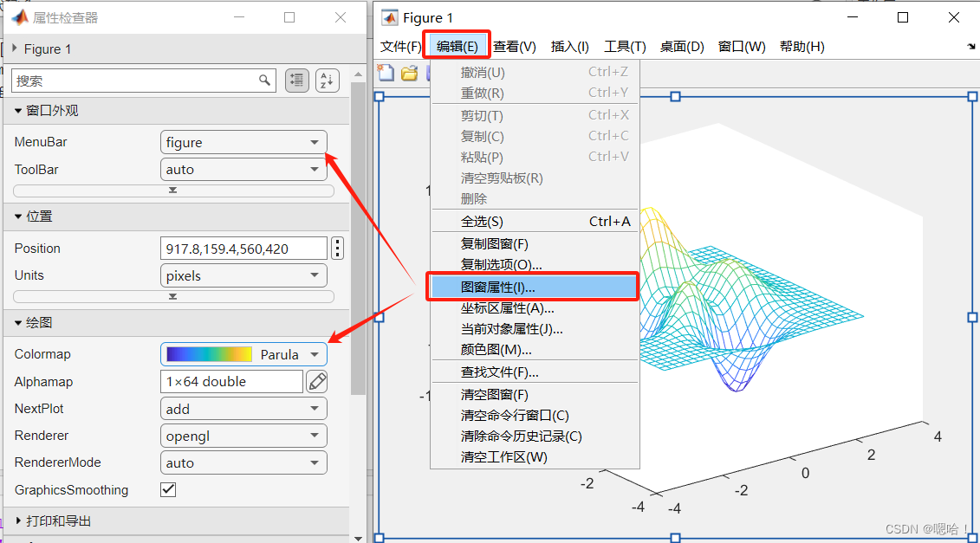Expand the Figure 1 tree node
Screen dimensions: 980x543
tap(15, 48)
